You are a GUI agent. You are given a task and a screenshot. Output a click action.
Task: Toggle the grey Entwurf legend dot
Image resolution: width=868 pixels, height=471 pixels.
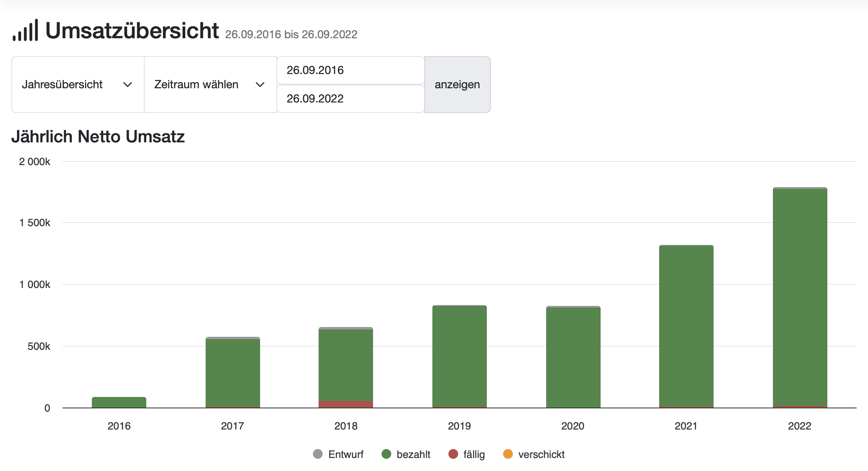tap(318, 454)
